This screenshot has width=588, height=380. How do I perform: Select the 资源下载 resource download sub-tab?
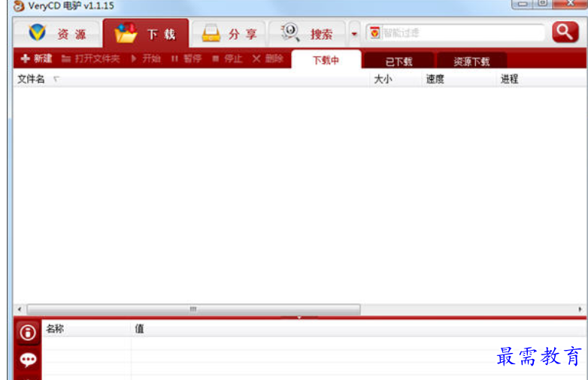point(471,61)
